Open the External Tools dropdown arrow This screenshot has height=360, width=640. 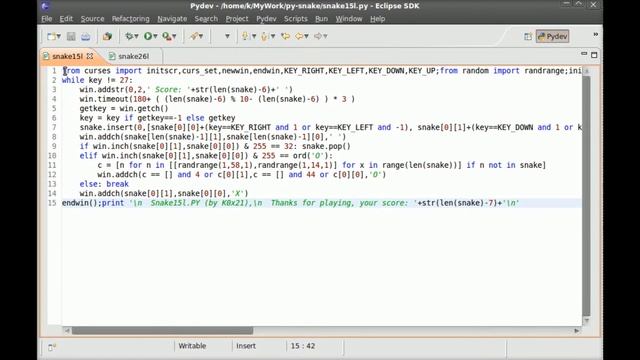(x=174, y=36)
